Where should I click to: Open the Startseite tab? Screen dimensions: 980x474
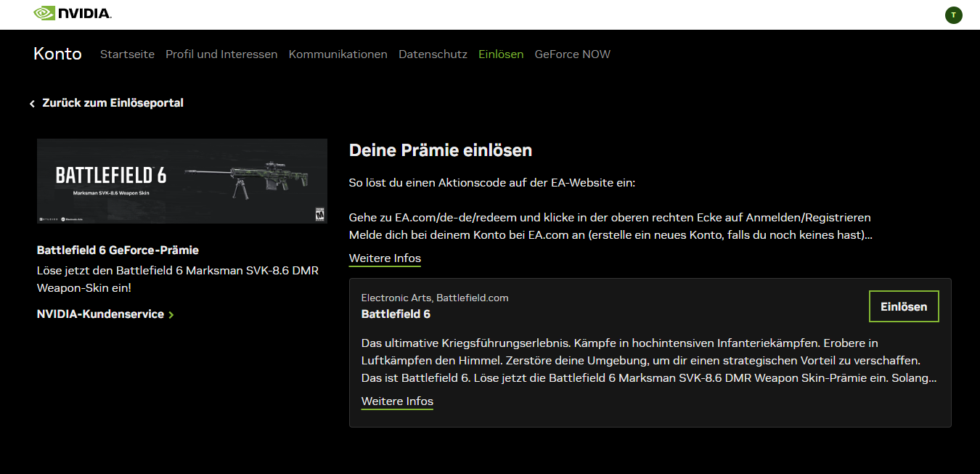pos(127,54)
